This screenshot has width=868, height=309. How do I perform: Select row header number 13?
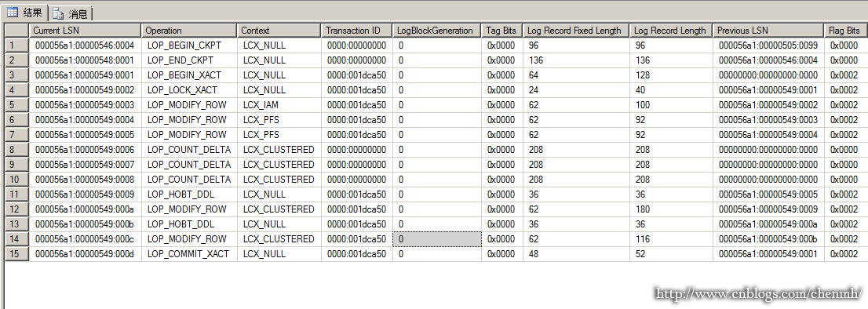tap(16, 224)
